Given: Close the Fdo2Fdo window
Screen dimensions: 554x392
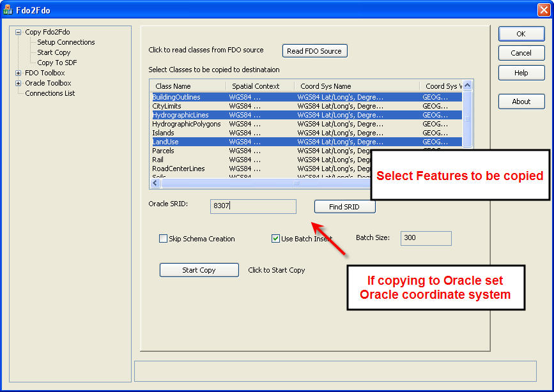Looking at the screenshot, I should click(x=543, y=10).
